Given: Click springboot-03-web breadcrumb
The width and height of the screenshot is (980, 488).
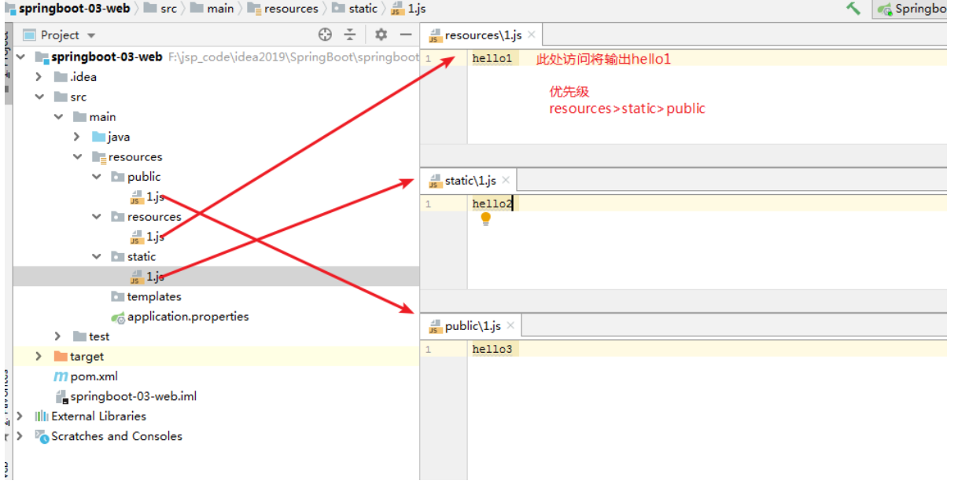Looking at the screenshot, I should click(x=68, y=9).
